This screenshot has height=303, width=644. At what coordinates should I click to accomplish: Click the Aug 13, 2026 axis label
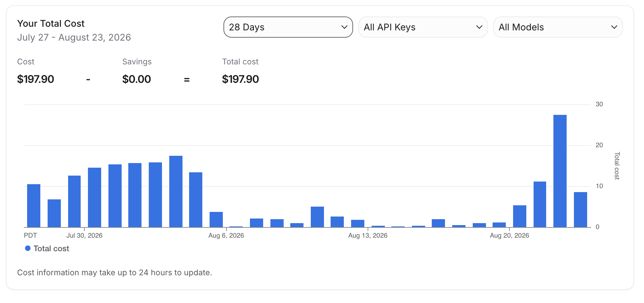[368, 236]
